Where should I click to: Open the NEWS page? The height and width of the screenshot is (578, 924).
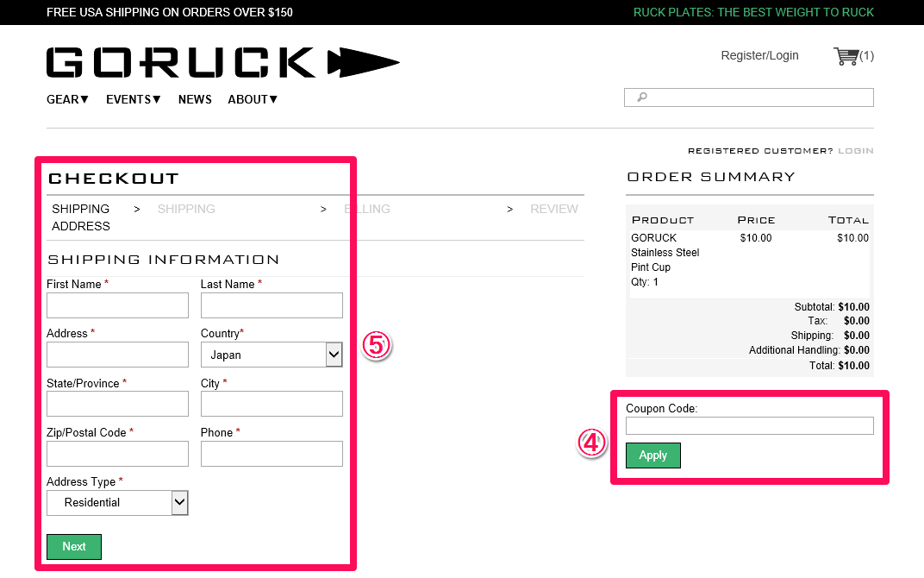(195, 99)
